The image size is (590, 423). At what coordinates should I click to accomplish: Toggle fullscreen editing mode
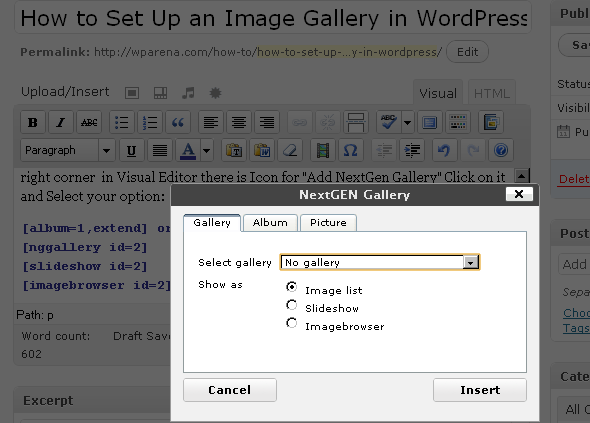pyautogui.click(x=430, y=122)
